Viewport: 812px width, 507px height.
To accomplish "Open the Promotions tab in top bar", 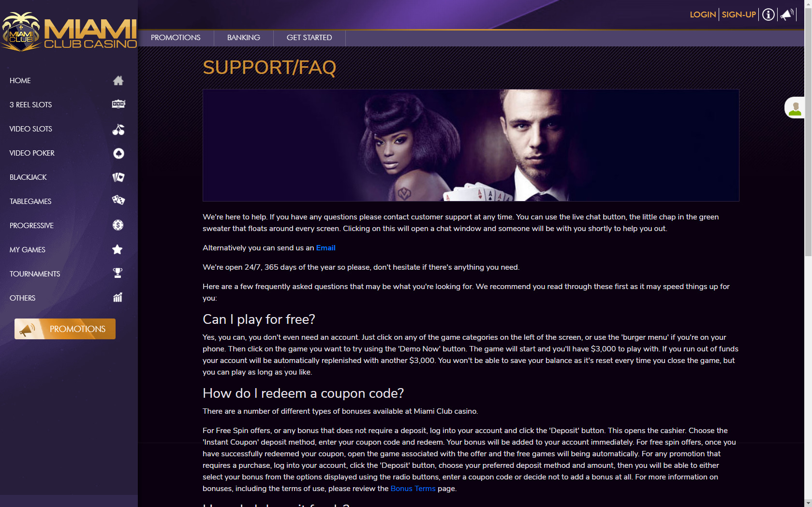I will [x=176, y=38].
